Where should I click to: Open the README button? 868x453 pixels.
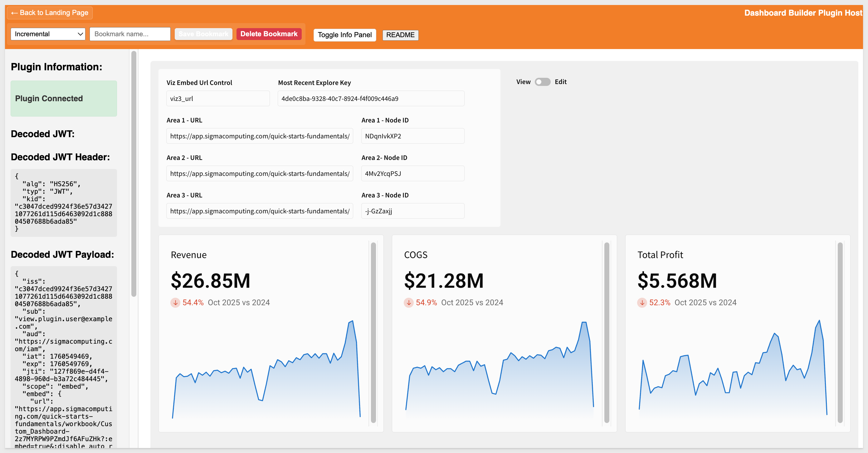pyautogui.click(x=400, y=35)
